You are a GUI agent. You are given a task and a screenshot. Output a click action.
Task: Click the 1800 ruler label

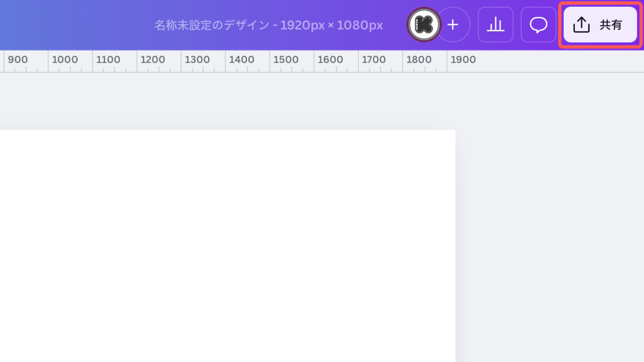tap(419, 60)
